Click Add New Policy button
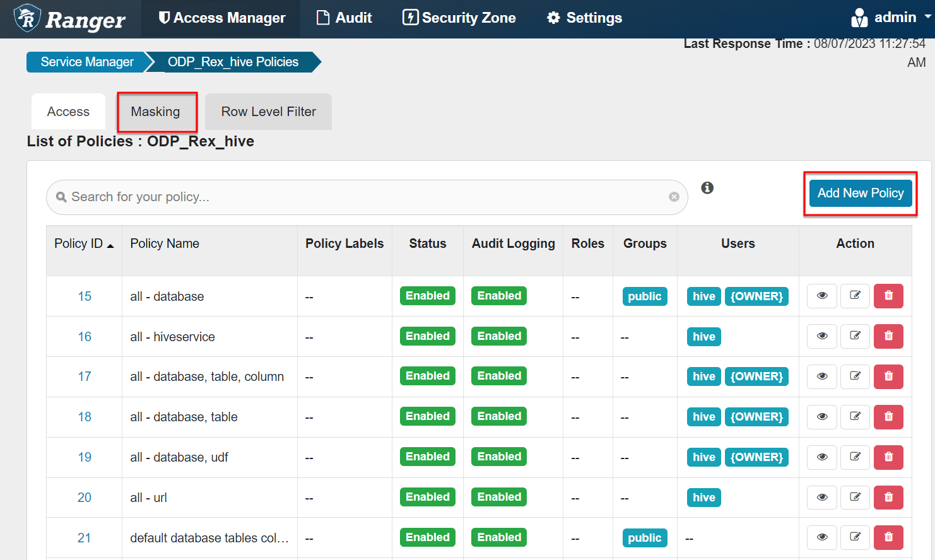935x560 pixels. [x=861, y=193]
